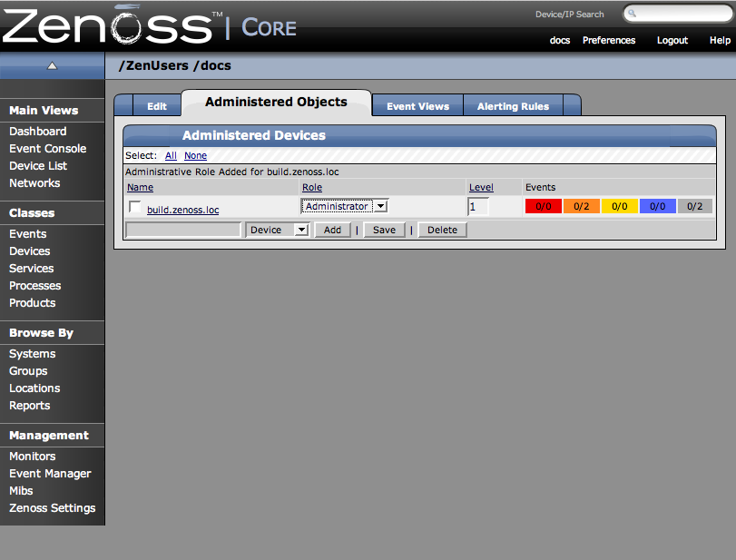Open Mibs under Management
Screen dimensions: 736x560
click(21, 491)
